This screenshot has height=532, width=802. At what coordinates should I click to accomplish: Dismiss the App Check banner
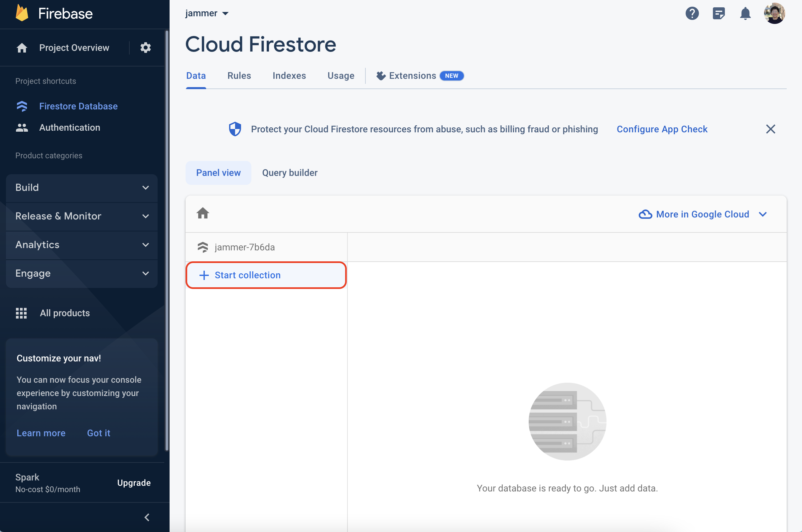point(770,129)
